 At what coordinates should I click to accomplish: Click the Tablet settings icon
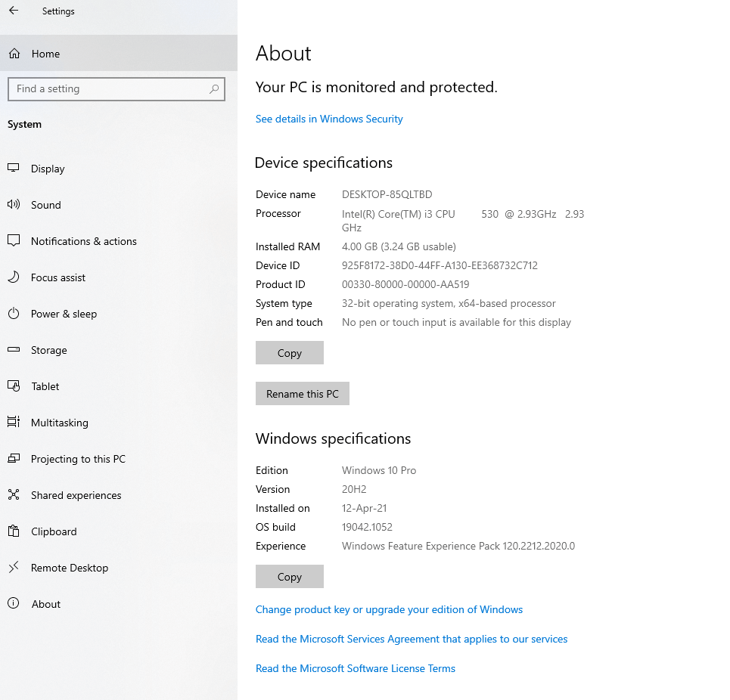(14, 386)
